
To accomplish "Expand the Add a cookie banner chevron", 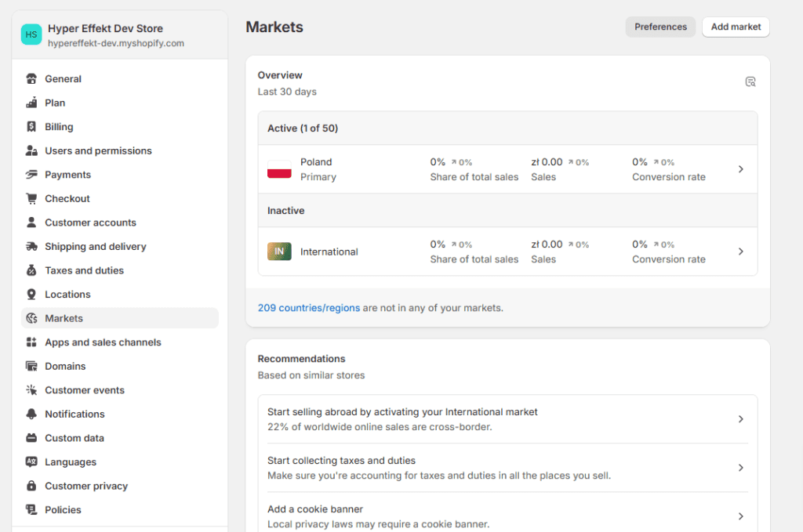I will (740, 516).
